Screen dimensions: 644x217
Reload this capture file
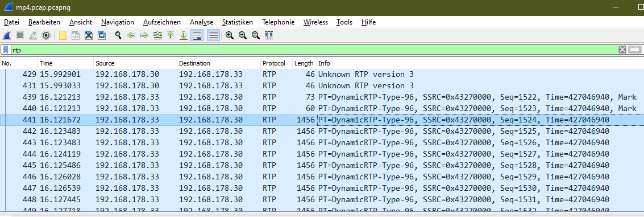pos(101,35)
